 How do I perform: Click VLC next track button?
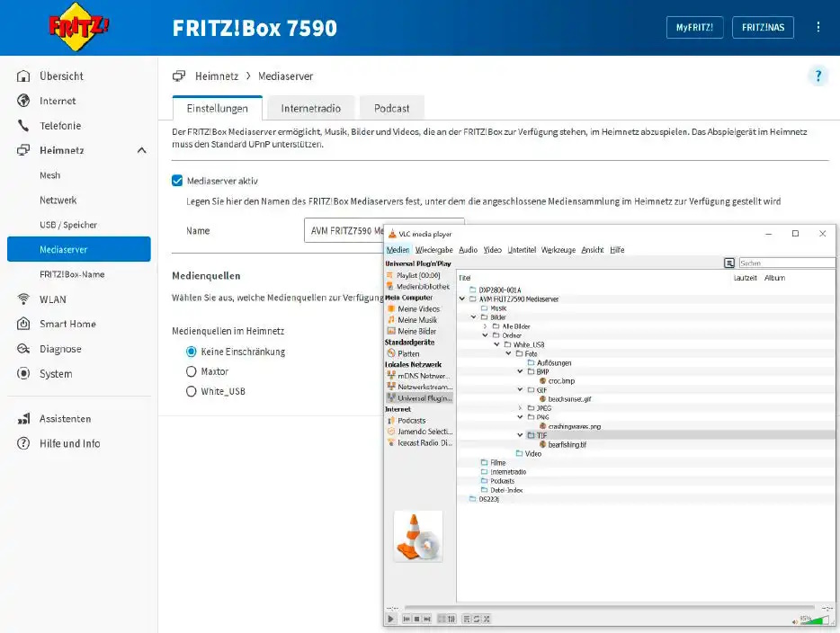point(427,620)
